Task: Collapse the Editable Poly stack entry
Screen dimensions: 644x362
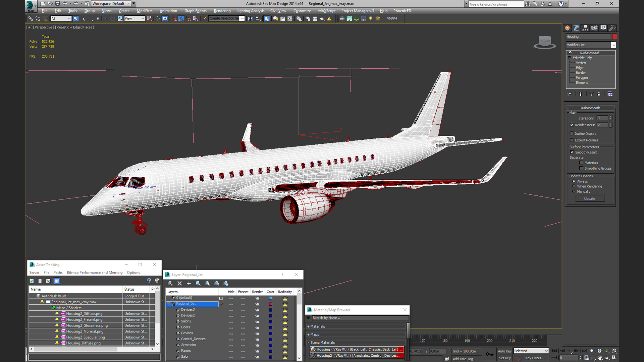Action: point(570,58)
